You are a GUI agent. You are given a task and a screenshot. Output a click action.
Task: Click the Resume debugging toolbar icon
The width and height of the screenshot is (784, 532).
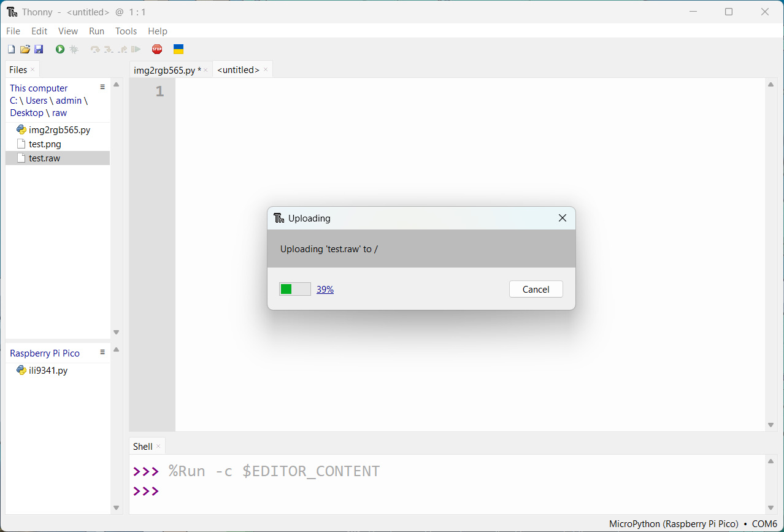tap(136, 49)
